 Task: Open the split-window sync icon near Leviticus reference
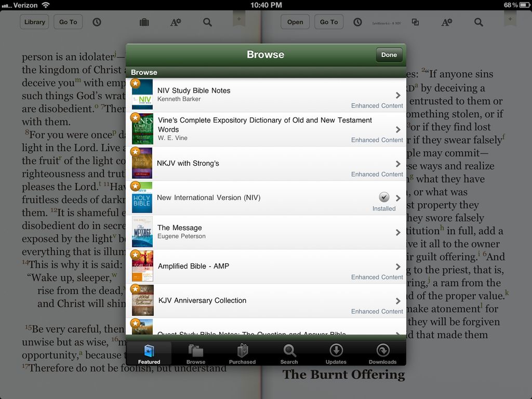tap(415, 22)
